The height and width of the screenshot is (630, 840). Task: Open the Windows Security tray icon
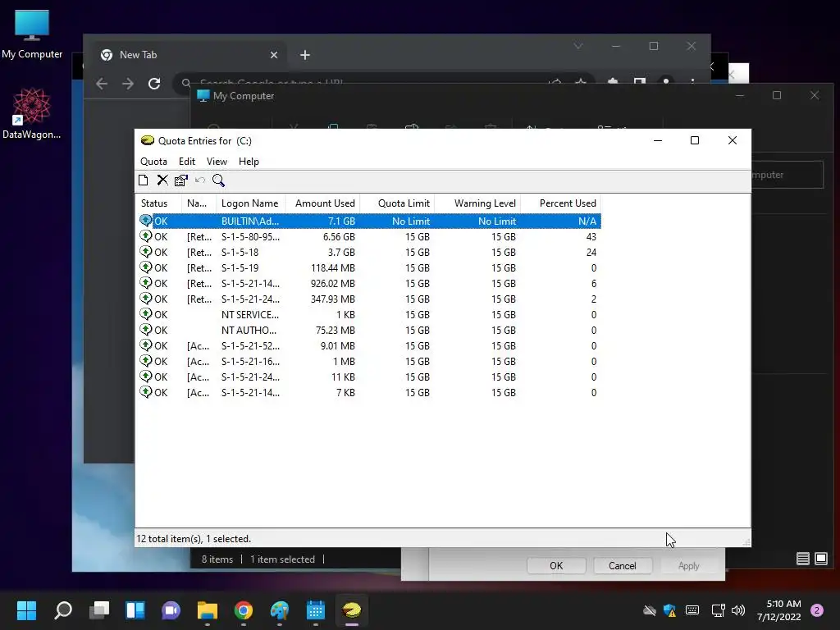click(669, 610)
